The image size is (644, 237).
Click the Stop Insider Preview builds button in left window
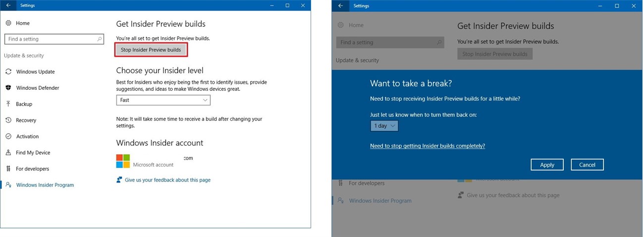coord(151,50)
